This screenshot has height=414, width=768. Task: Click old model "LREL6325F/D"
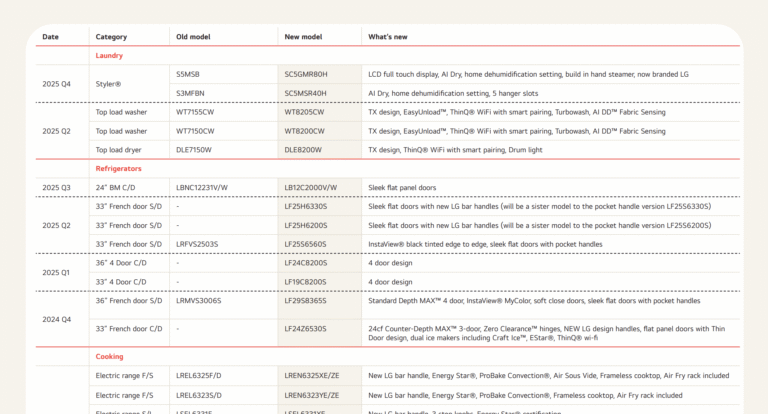(199, 376)
